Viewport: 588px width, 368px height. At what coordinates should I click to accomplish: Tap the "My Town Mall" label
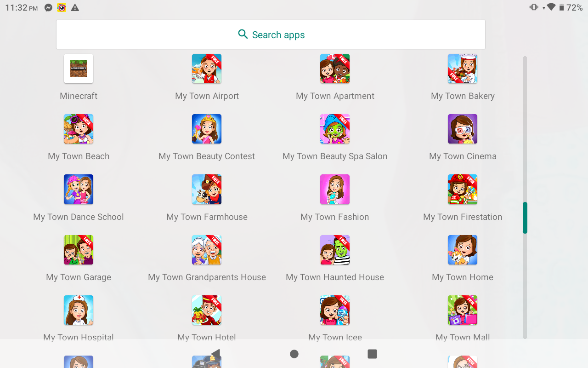[463, 338]
